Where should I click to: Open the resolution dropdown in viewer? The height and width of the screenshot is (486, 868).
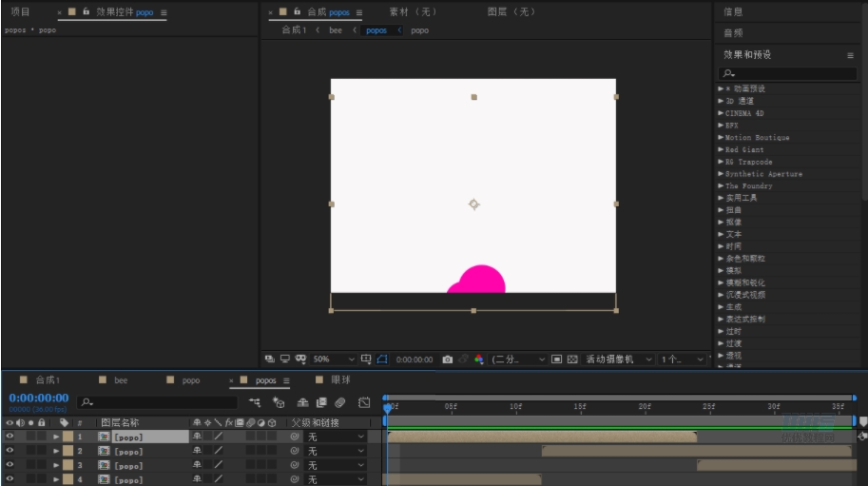coord(518,360)
